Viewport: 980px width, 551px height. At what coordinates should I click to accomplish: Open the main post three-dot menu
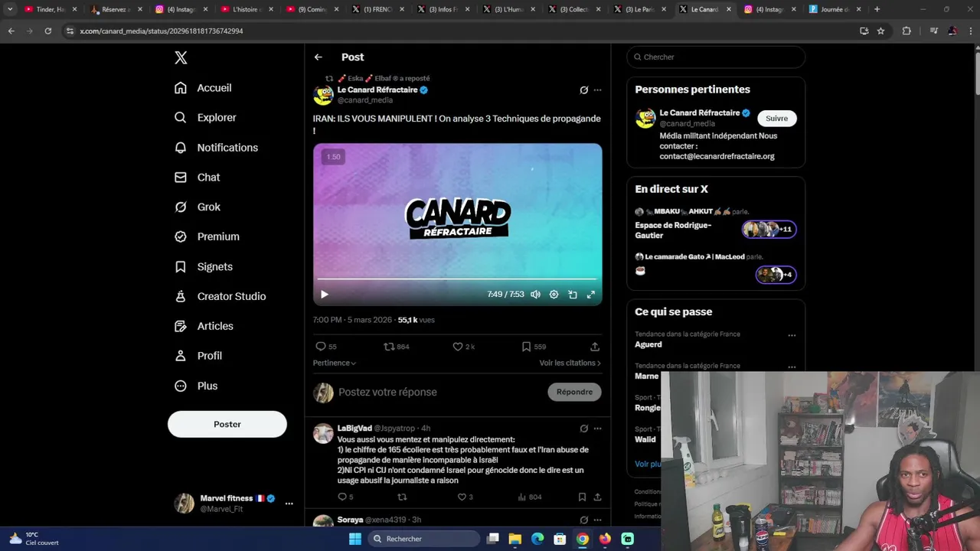point(597,90)
